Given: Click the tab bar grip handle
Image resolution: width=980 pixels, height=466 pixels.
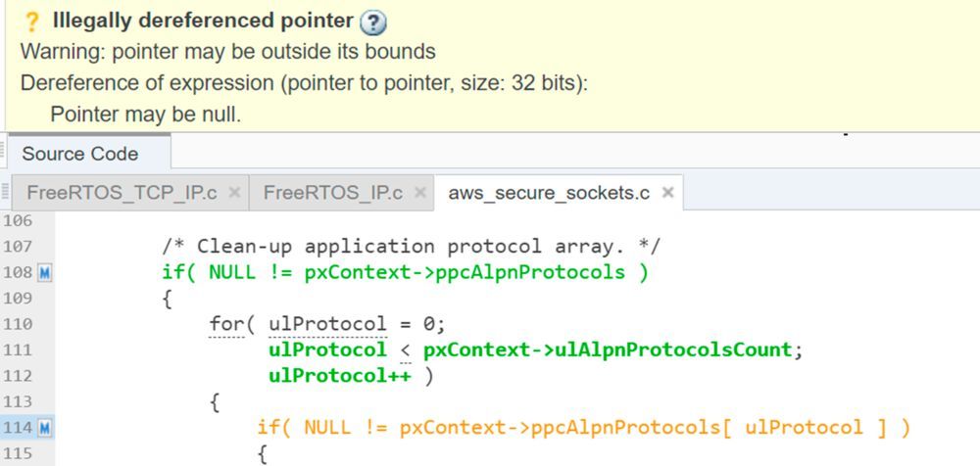Looking at the screenshot, I should [8, 193].
